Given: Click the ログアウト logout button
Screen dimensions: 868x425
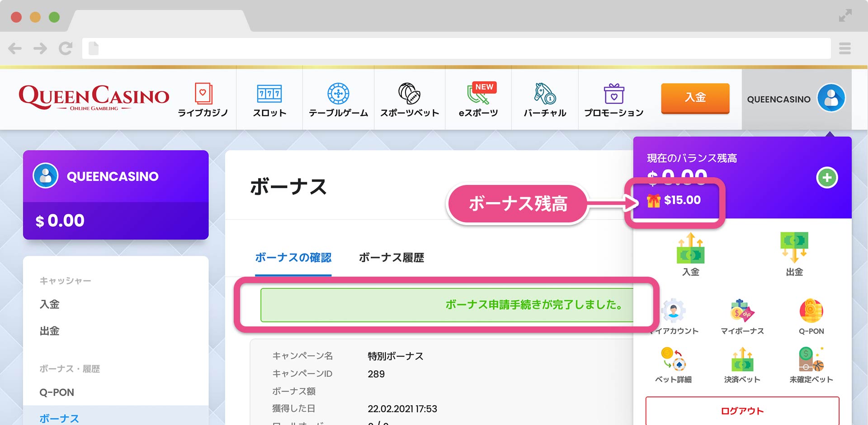Looking at the screenshot, I should [742, 411].
